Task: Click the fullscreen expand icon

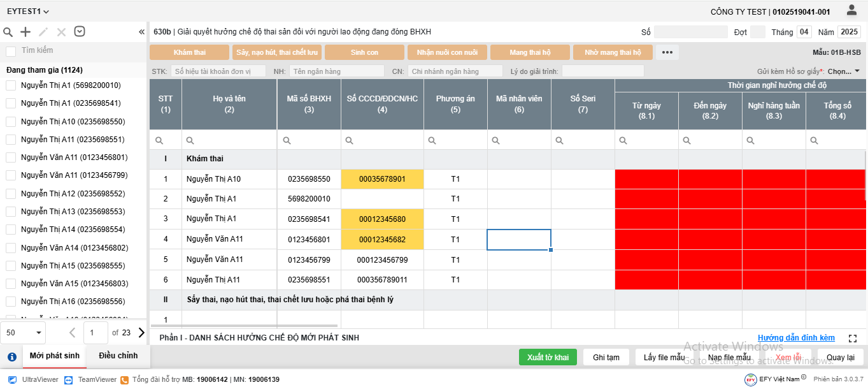Action: coord(853,338)
